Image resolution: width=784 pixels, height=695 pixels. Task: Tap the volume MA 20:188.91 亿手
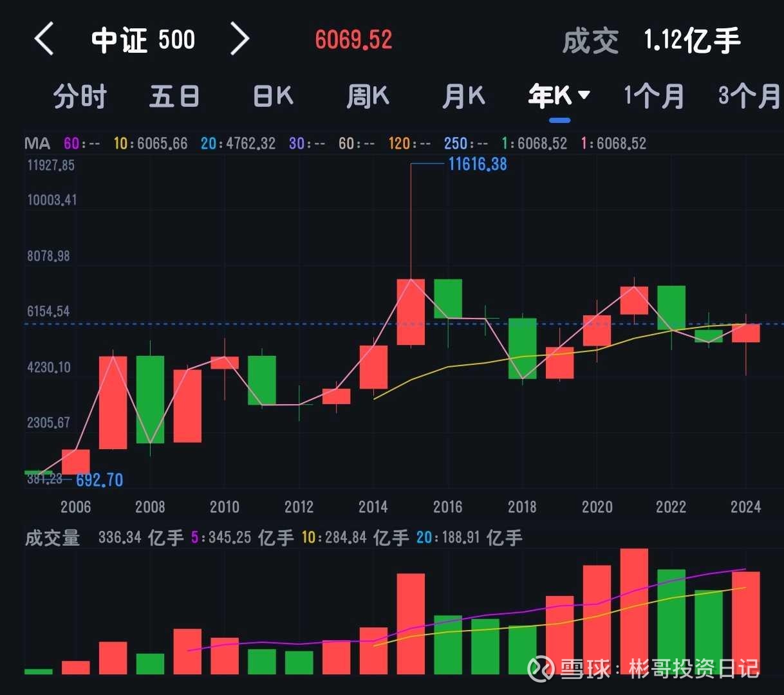pos(469,537)
